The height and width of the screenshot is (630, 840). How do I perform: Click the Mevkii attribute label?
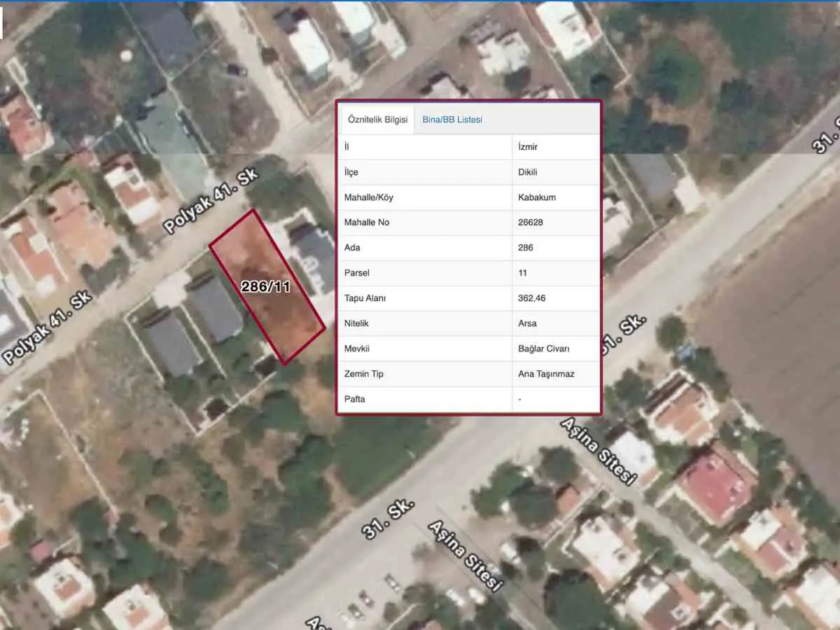click(356, 349)
